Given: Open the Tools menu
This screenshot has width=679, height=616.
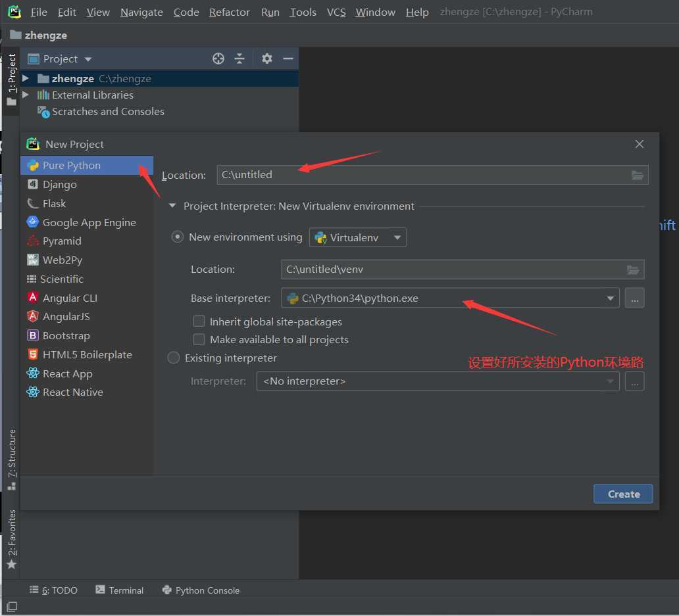Looking at the screenshot, I should pyautogui.click(x=303, y=12).
